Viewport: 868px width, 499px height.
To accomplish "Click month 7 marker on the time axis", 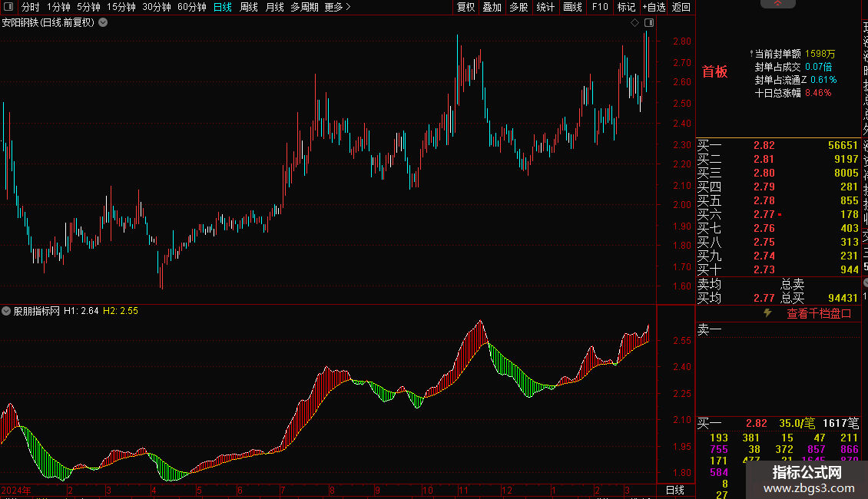I will (x=283, y=490).
